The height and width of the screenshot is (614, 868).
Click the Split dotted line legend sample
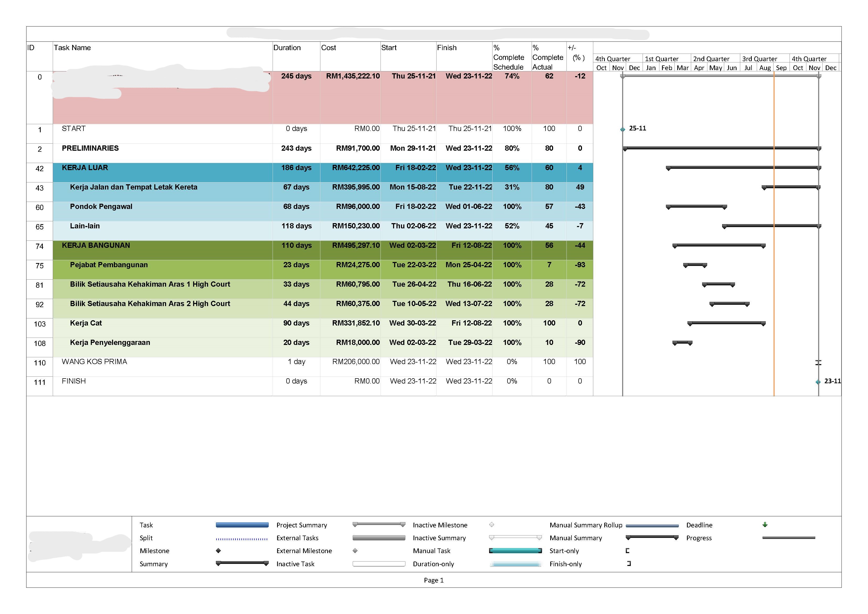click(242, 539)
